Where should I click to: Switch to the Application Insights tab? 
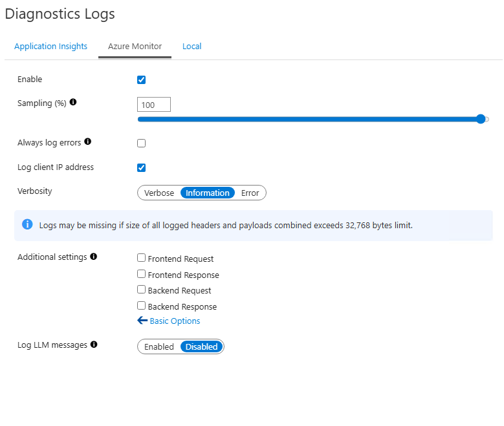(50, 47)
